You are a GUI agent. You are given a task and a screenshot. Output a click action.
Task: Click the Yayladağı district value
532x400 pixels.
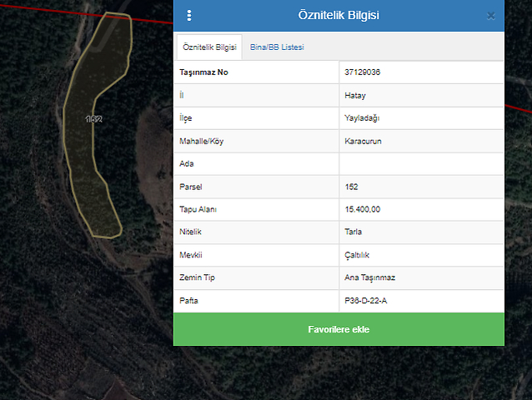[362, 118]
